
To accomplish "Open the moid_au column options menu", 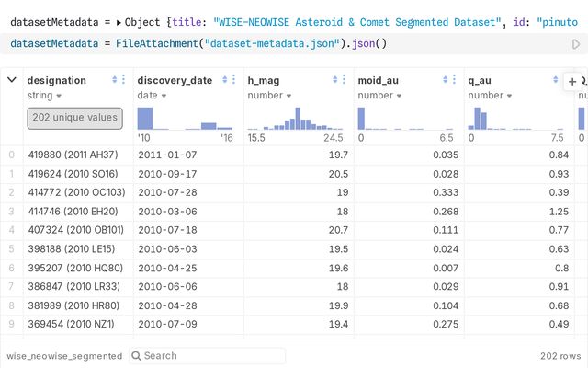I will click(x=455, y=80).
